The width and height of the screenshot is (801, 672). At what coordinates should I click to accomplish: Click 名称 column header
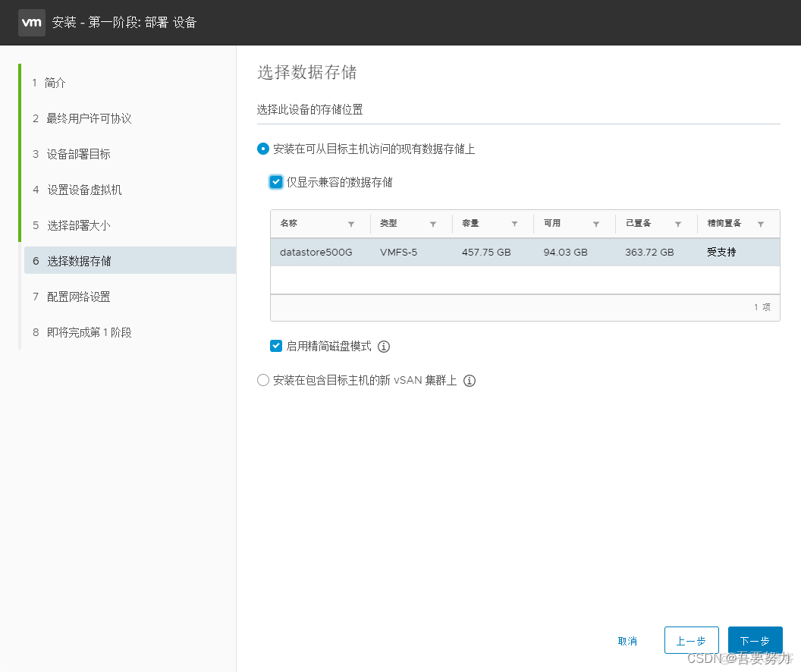(289, 223)
